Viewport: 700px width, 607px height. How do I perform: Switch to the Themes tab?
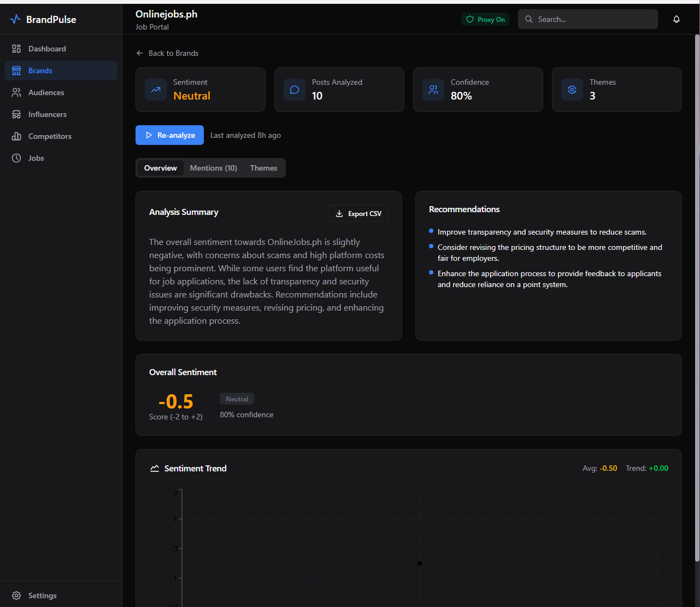pyautogui.click(x=263, y=168)
